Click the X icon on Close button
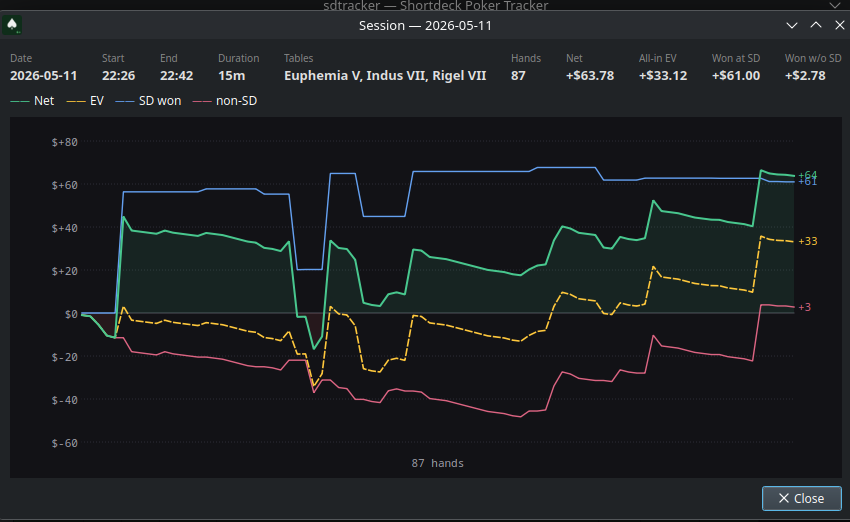The width and height of the screenshot is (850, 522). tap(783, 498)
